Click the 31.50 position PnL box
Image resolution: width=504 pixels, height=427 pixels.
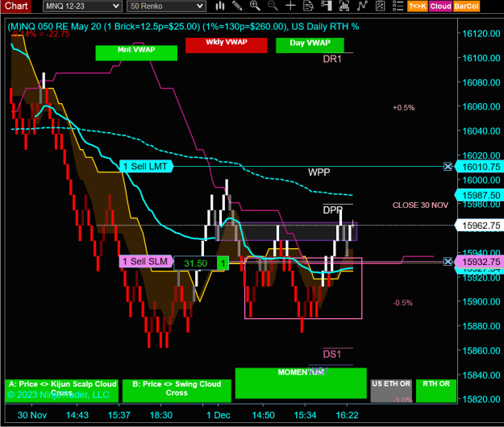point(196,263)
